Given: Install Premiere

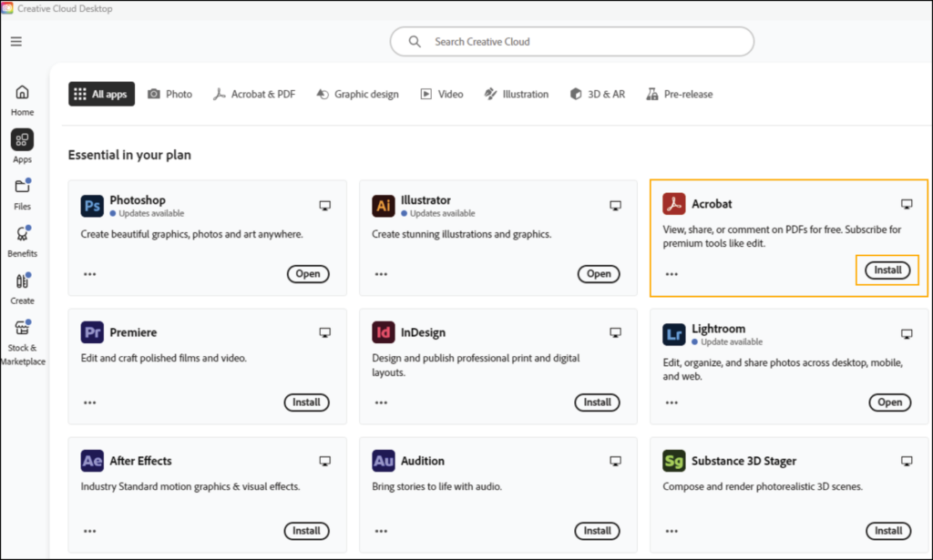Looking at the screenshot, I should click(306, 402).
